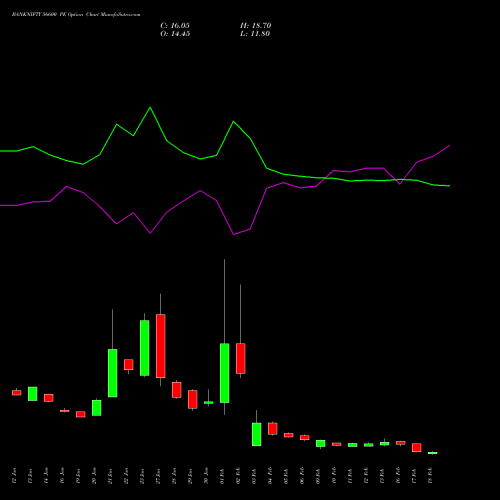Select the close value C: 16.05
This screenshot has width=500, height=500.
pyautogui.click(x=175, y=26)
